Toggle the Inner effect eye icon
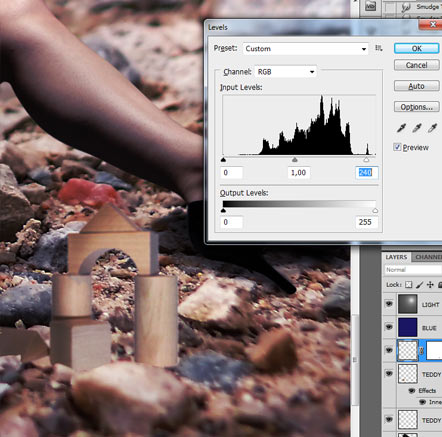Screen dimensions: 442x437 click(x=423, y=402)
